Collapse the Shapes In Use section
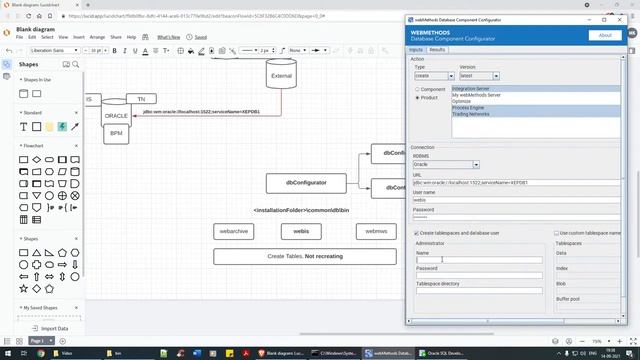This screenshot has height=360, width=640. [21, 80]
